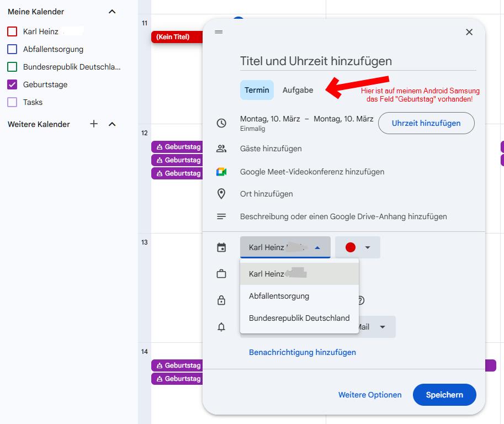The width and height of the screenshot is (504, 424).
Task: Switch to the Aufgabe tab
Action: point(298,90)
